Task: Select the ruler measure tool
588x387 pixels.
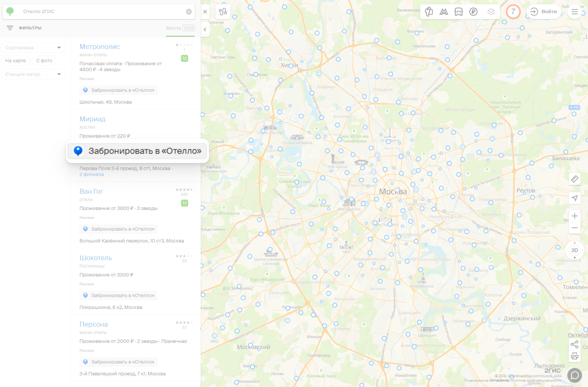Action: pos(574,179)
